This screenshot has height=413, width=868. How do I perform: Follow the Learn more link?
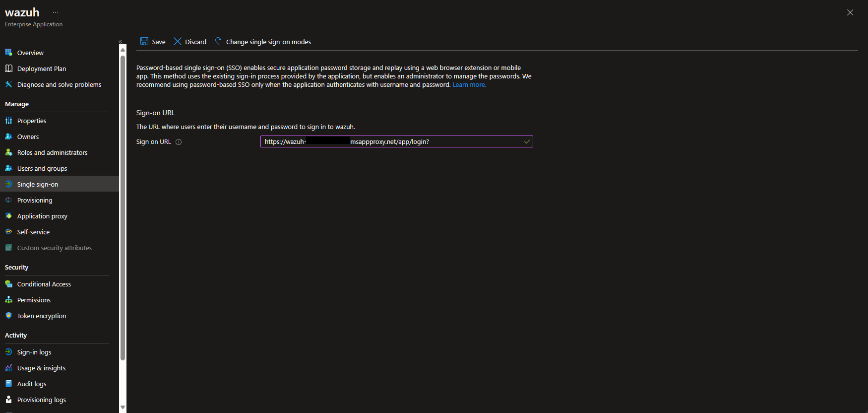(x=469, y=85)
